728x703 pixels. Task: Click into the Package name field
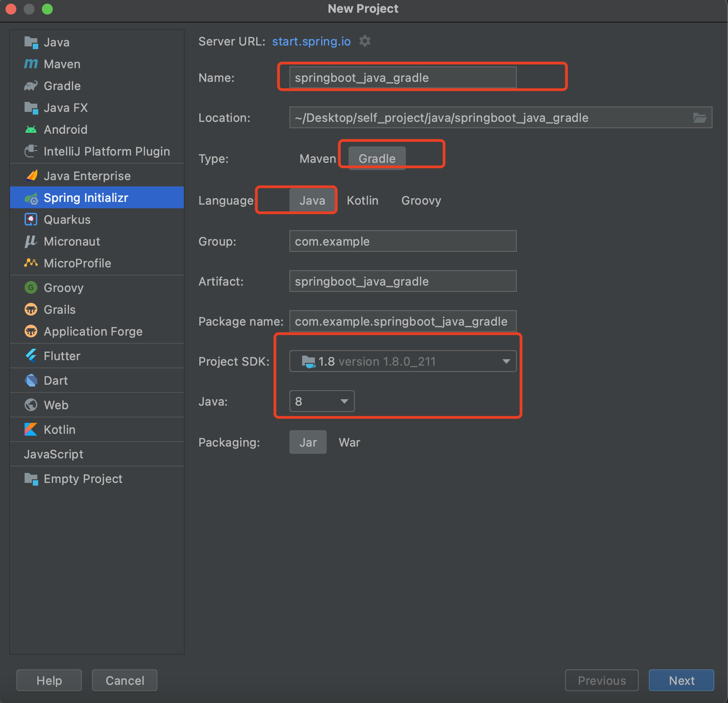[403, 321]
